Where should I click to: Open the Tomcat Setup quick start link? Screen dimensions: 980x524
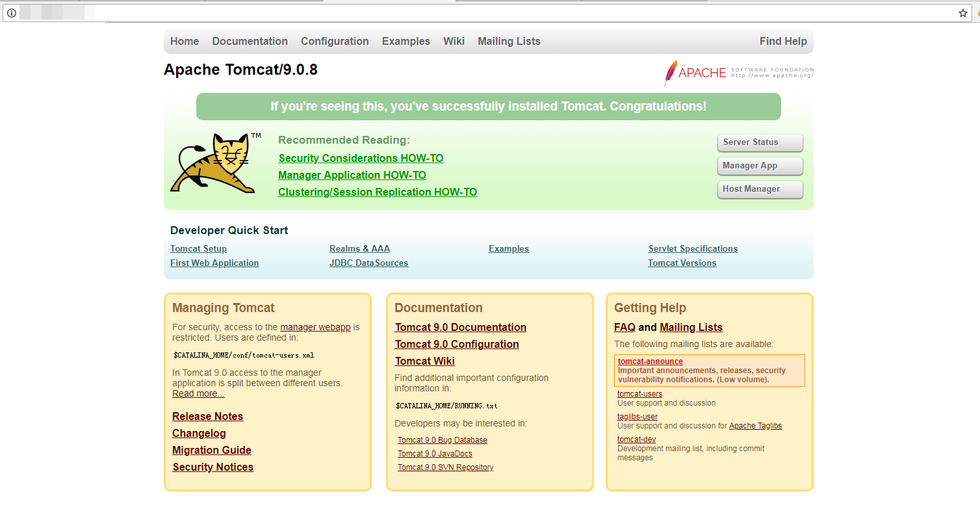click(198, 249)
